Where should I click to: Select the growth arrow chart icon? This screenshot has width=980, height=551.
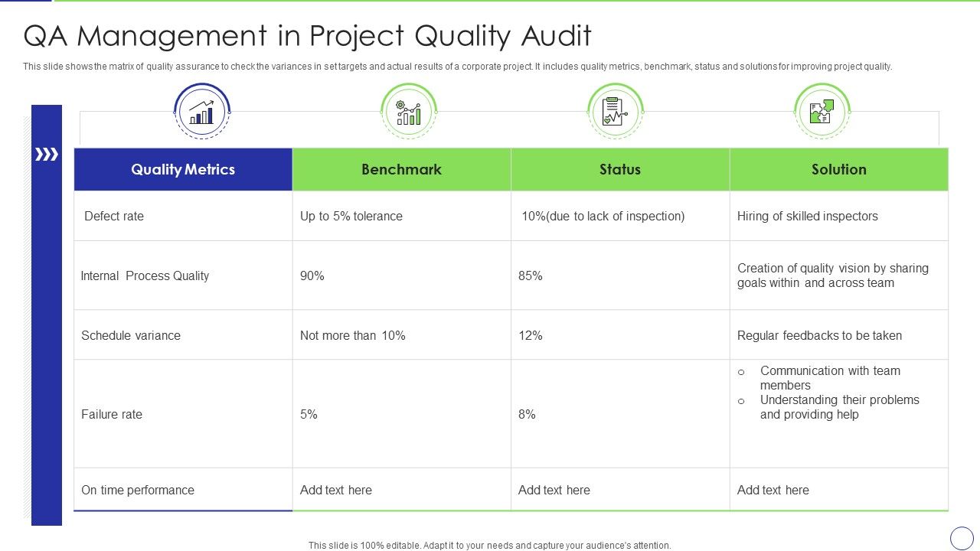pyautogui.click(x=201, y=112)
